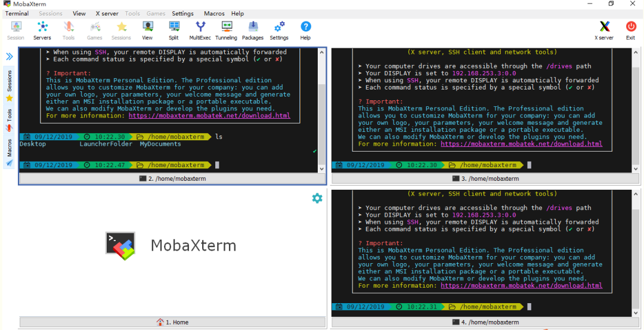
Task: Select the 3. /home/mobaxterm tab
Action: click(485, 179)
